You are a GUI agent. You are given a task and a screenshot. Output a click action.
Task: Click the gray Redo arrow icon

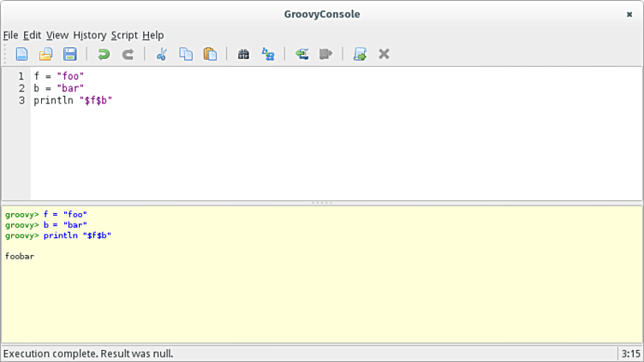pos(128,54)
